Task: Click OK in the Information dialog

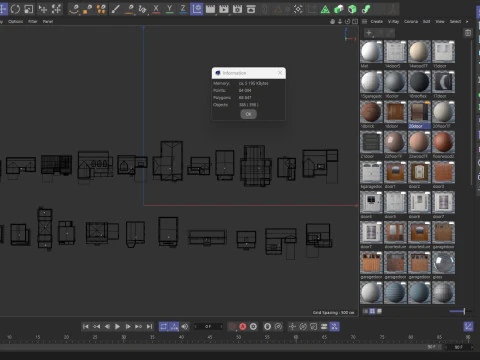Action: click(x=248, y=114)
